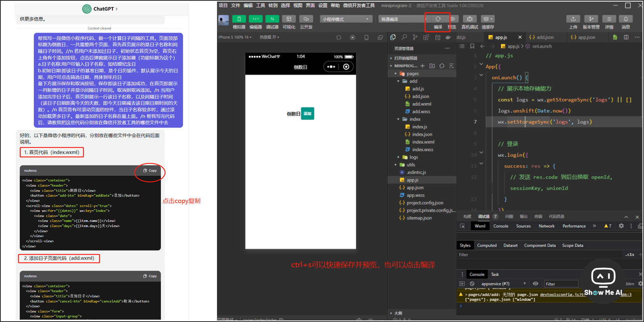Image resolution: width=644 pixels, height=322 pixels.
Task: Open the 热重载 hot reload dropdown
Action: pyautogui.click(x=269, y=37)
